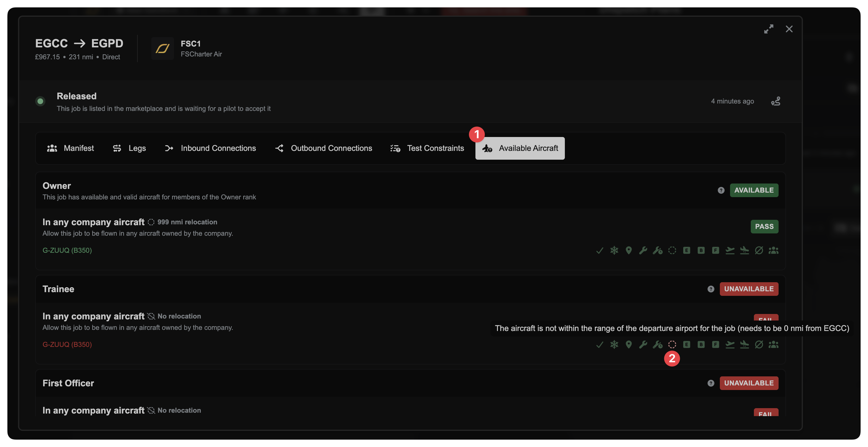Screen dimensions: 868x447
Task: Open the Available Aircraft tab
Action: tap(520, 148)
